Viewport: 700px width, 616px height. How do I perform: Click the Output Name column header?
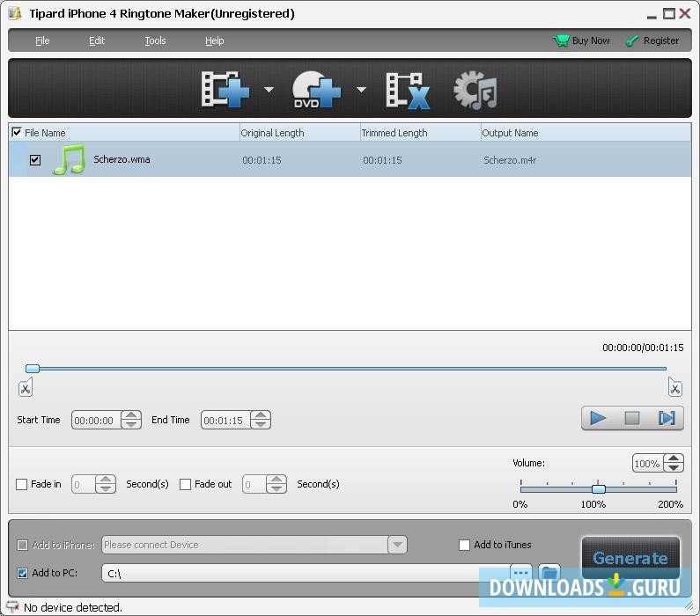[586, 133]
